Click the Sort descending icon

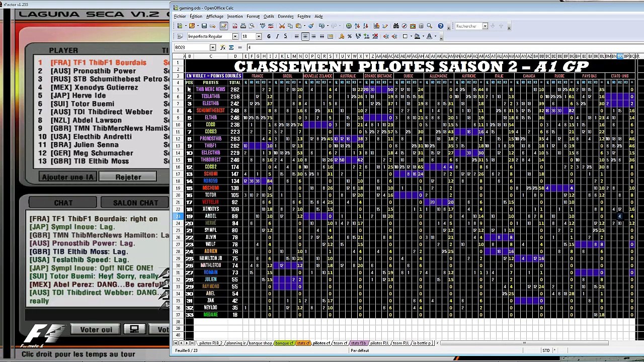pyautogui.click(x=366, y=26)
